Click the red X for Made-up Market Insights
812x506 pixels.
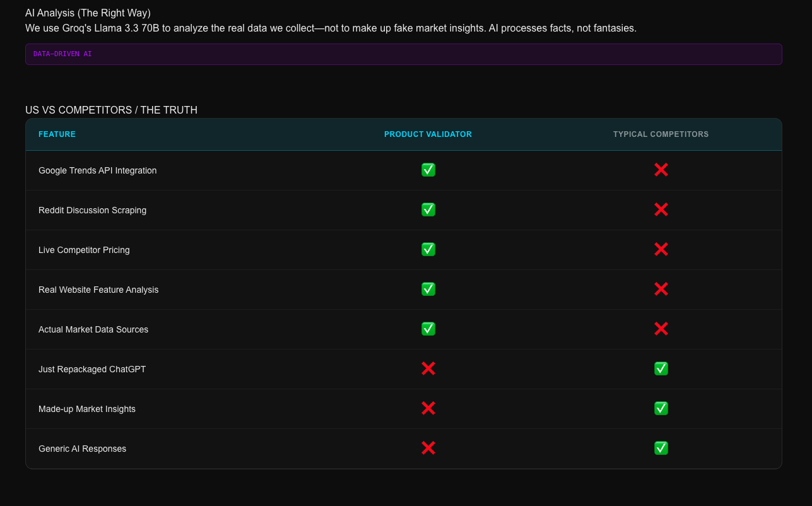click(428, 408)
